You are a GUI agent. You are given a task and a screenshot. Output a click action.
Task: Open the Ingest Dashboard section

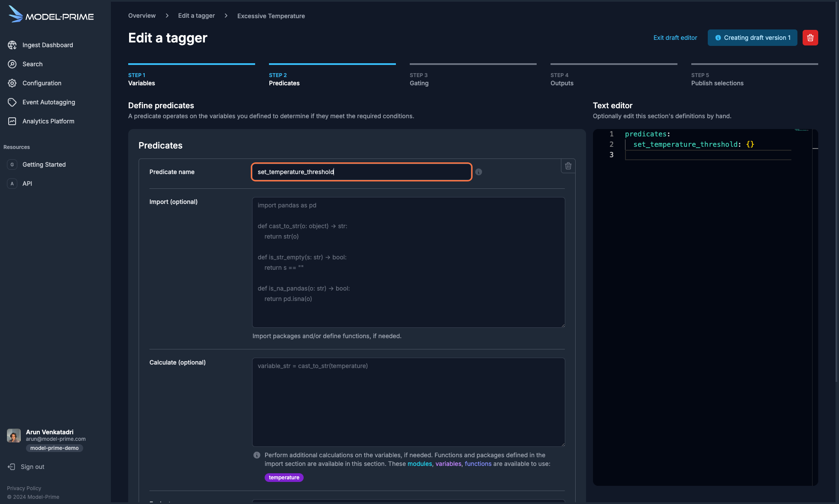[47, 45]
